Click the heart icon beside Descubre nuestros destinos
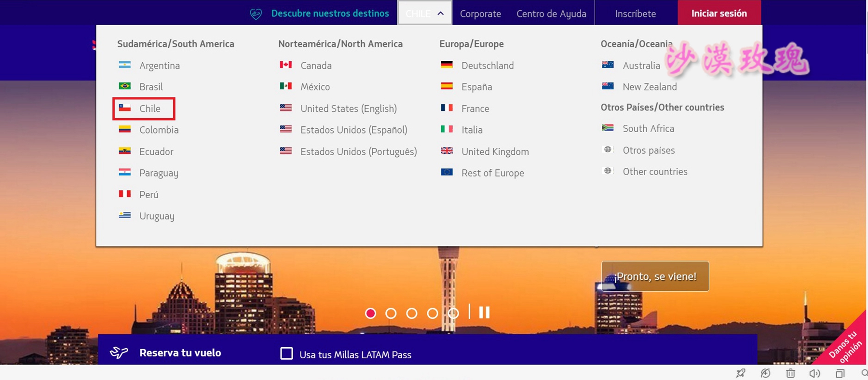 (256, 14)
